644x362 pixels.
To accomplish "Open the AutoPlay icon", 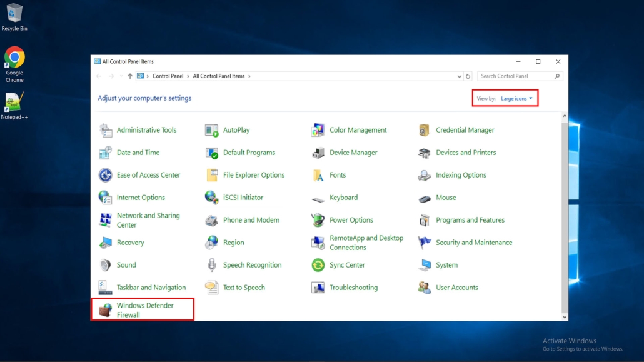I will [x=211, y=130].
